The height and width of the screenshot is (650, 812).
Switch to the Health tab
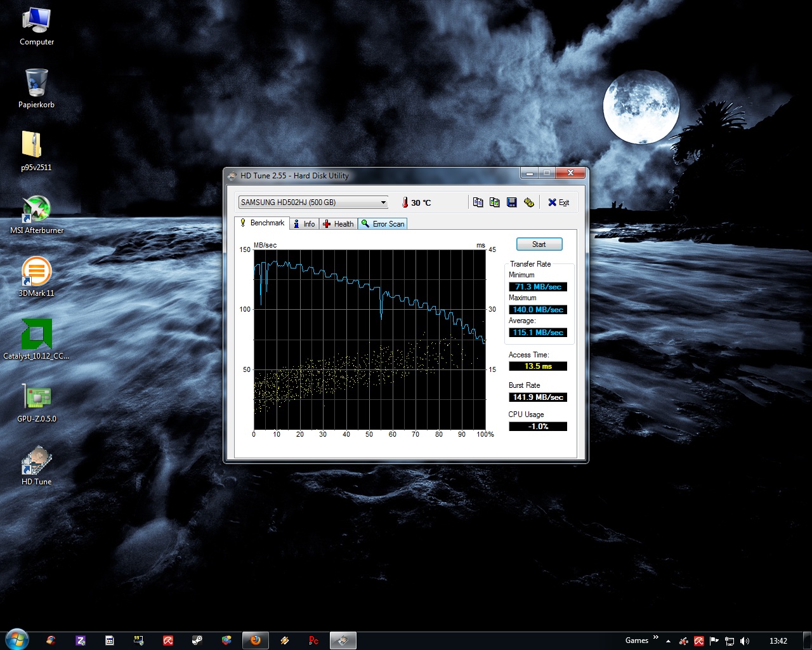point(338,224)
